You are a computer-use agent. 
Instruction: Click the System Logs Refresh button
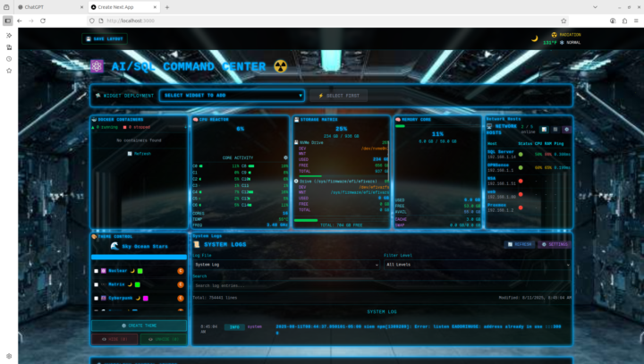(520, 244)
